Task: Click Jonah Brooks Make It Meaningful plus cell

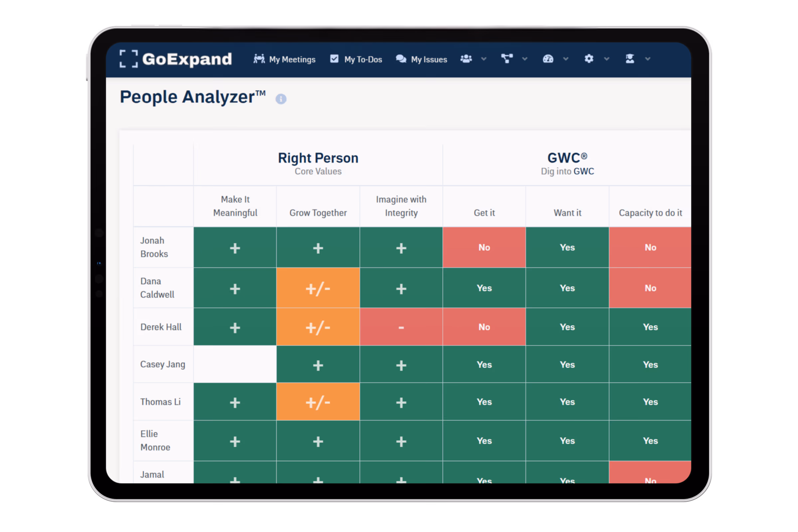Action: click(x=235, y=247)
